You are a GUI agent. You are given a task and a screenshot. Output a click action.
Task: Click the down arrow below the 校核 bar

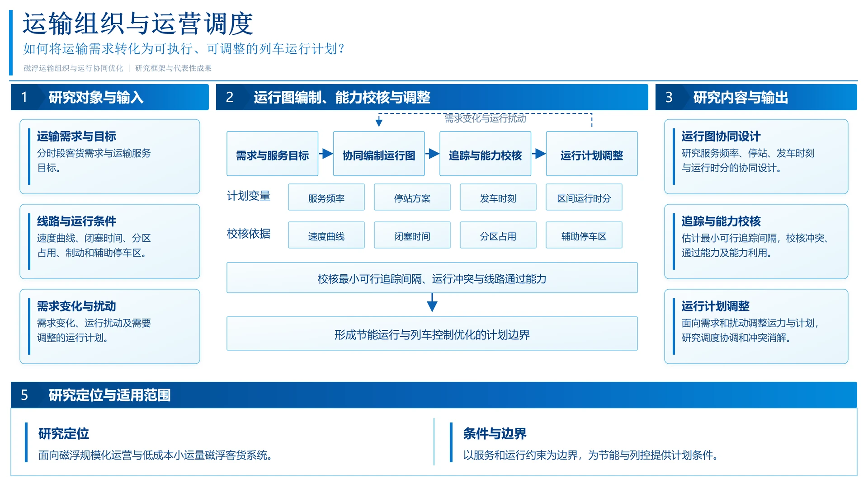[x=432, y=303]
